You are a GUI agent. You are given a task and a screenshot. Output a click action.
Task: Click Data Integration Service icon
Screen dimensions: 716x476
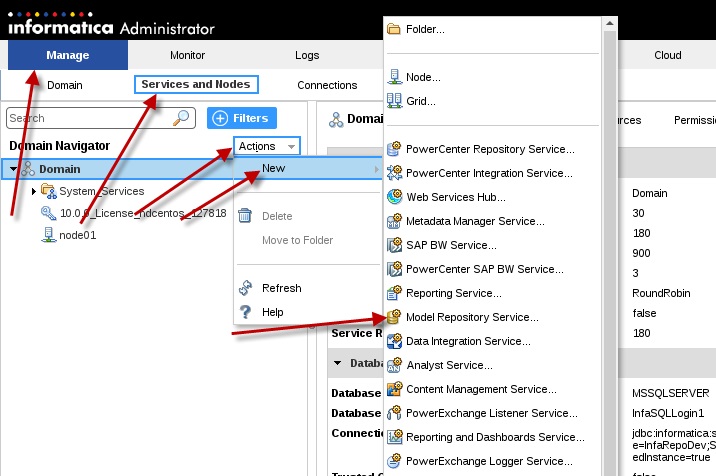[394, 341]
